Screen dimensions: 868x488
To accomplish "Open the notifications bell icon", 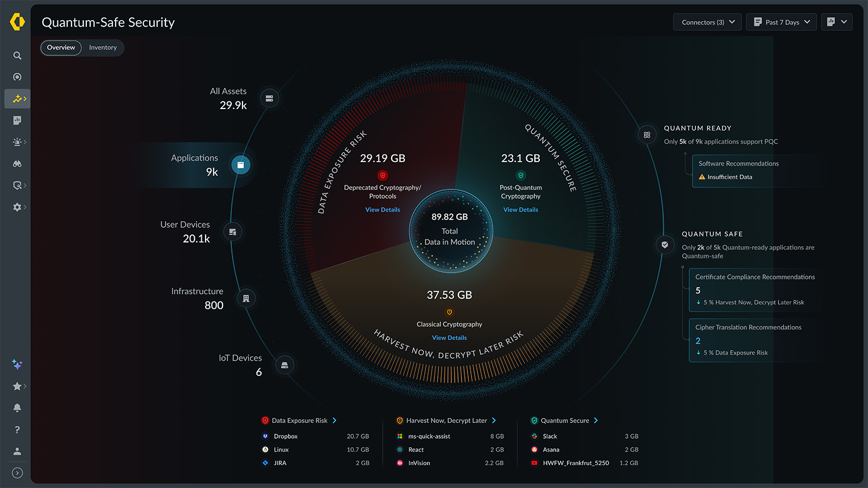I will pyautogui.click(x=17, y=408).
